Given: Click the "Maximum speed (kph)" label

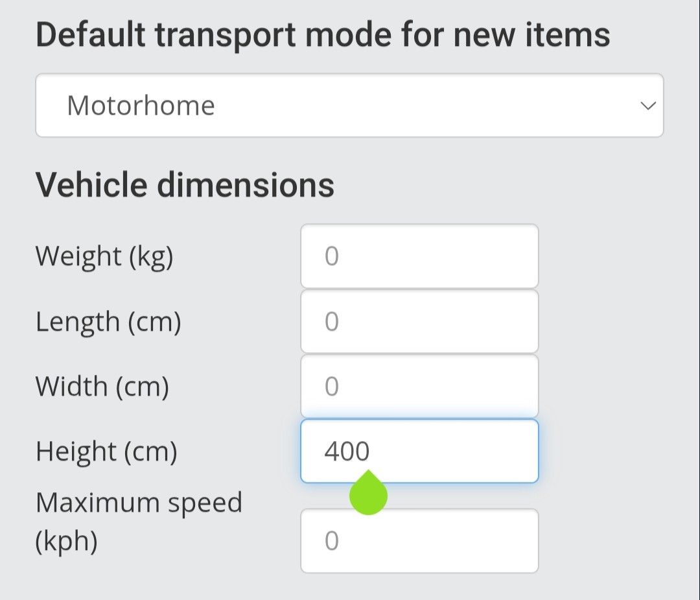Looking at the screenshot, I should tap(139, 522).
